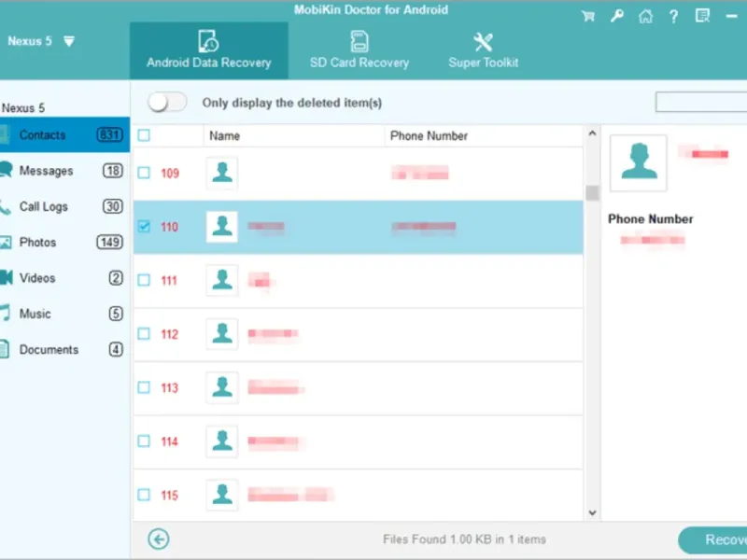Click large contact avatar in details panel
The height and width of the screenshot is (560, 747).
(639, 162)
